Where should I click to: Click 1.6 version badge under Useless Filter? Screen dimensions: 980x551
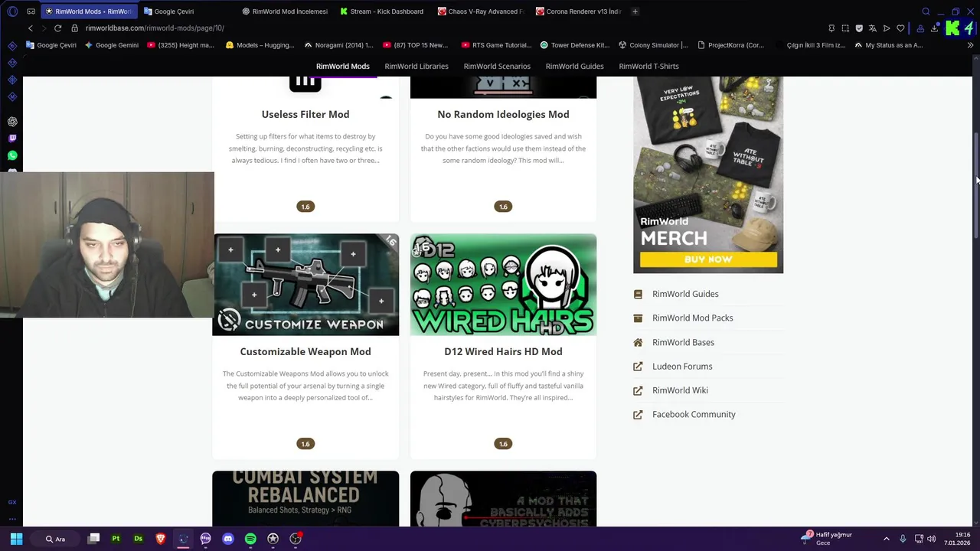(305, 207)
